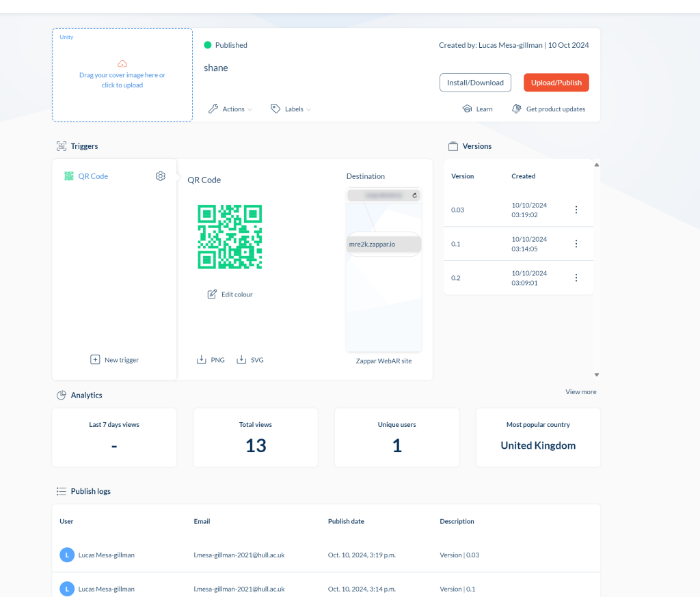This screenshot has width=700, height=597.
Task: Expand the Labels dropdown
Action: (x=291, y=109)
